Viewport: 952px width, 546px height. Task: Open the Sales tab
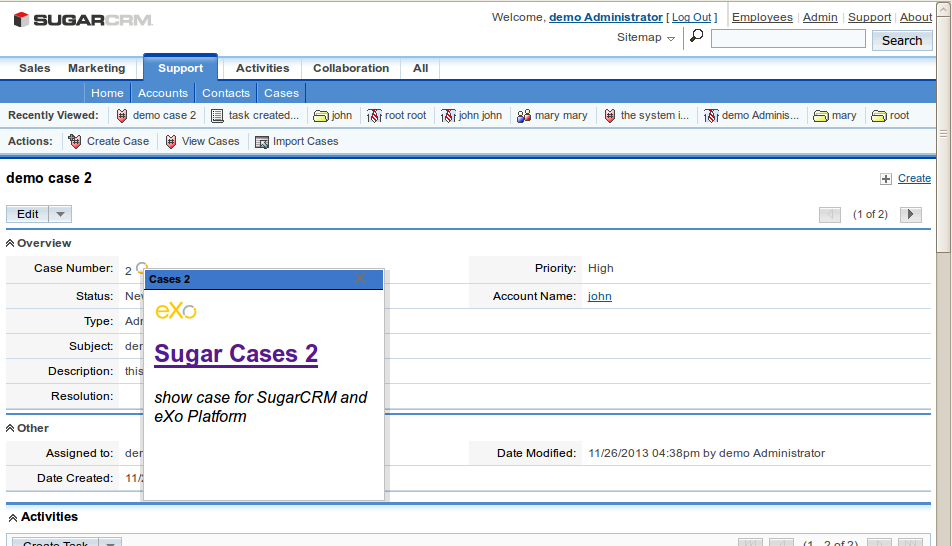pos(35,68)
